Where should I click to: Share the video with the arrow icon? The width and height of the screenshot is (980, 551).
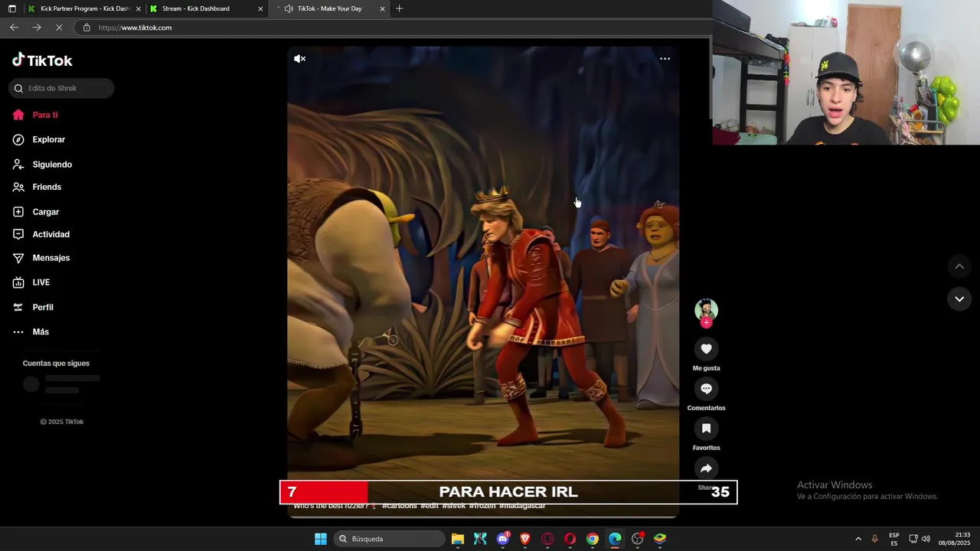point(706,468)
